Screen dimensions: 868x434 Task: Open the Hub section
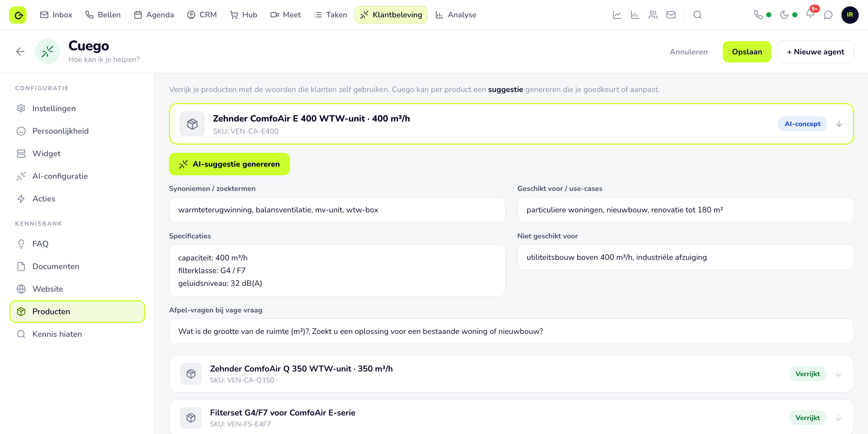pyautogui.click(x=243, y=15)
